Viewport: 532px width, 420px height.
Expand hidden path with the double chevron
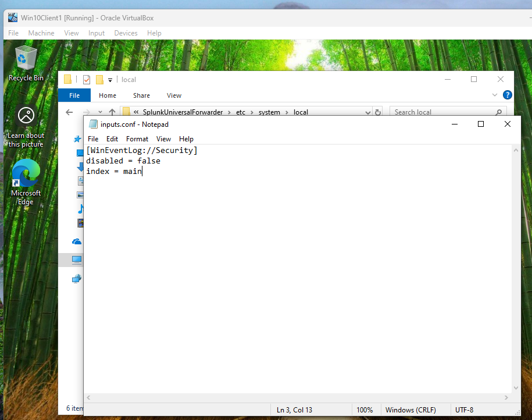coord(136,112)
